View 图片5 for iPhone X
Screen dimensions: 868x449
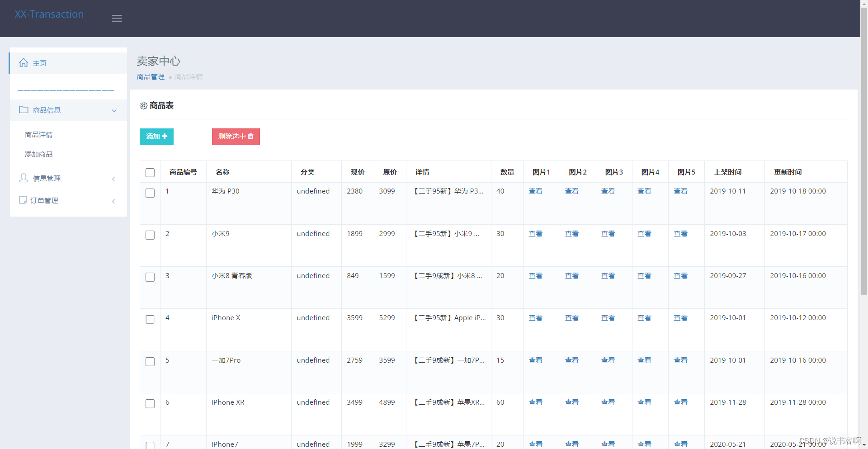680,318
